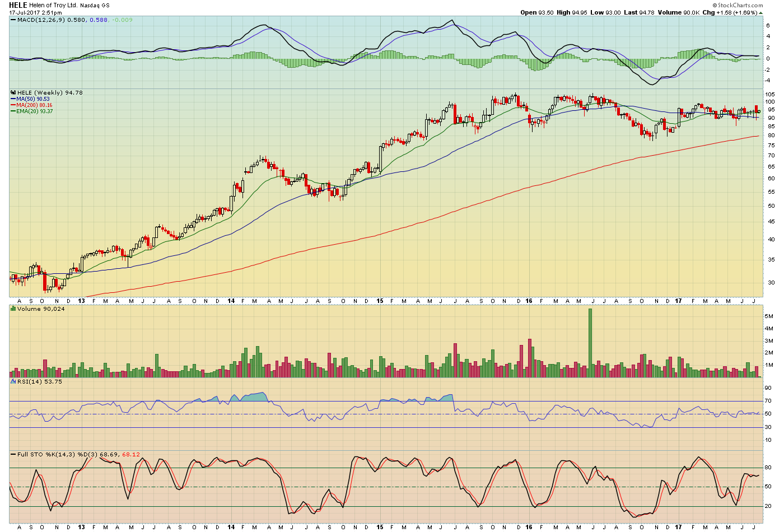The width and height of the screenshot is (784, 532).
Task: Click the 6 label on the MACD axis
Action: [768, 25]
